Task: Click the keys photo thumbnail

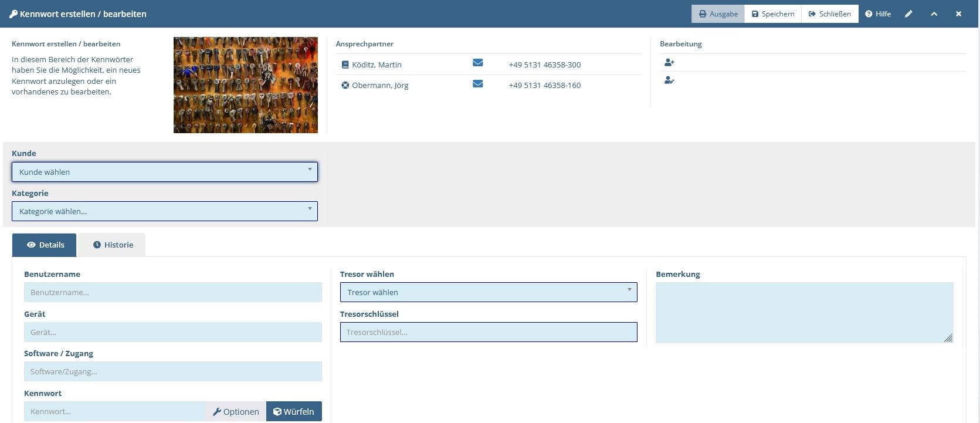Action: (x=246, y=85)
